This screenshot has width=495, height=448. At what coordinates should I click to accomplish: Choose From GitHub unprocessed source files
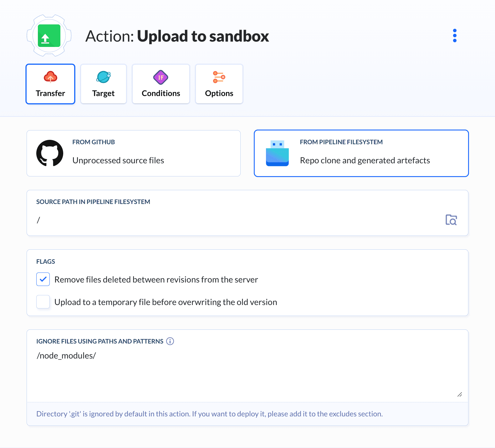pyautogui.click(x=134, y=153)
